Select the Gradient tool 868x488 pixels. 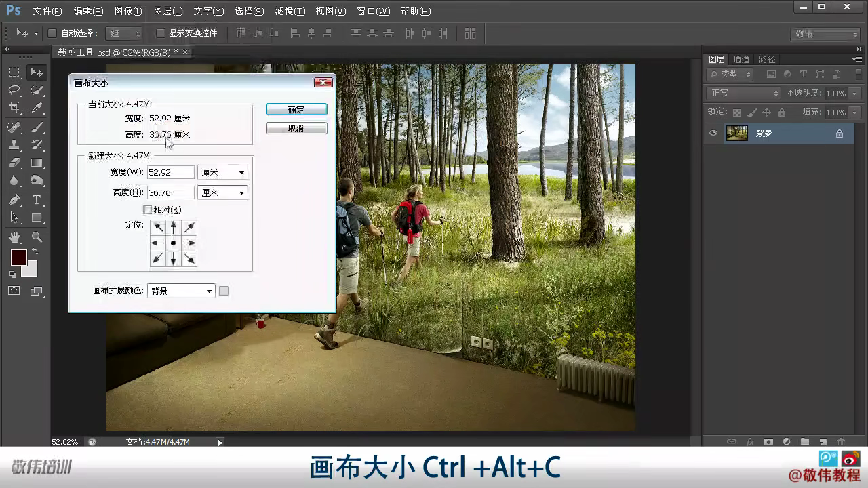coord(37,163)
